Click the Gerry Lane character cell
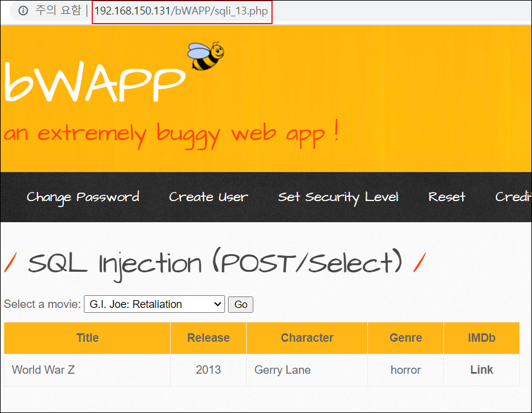Image resolution: width=532 pixels, height=413 pixels. pyautogui.click(x=307, y=370)
